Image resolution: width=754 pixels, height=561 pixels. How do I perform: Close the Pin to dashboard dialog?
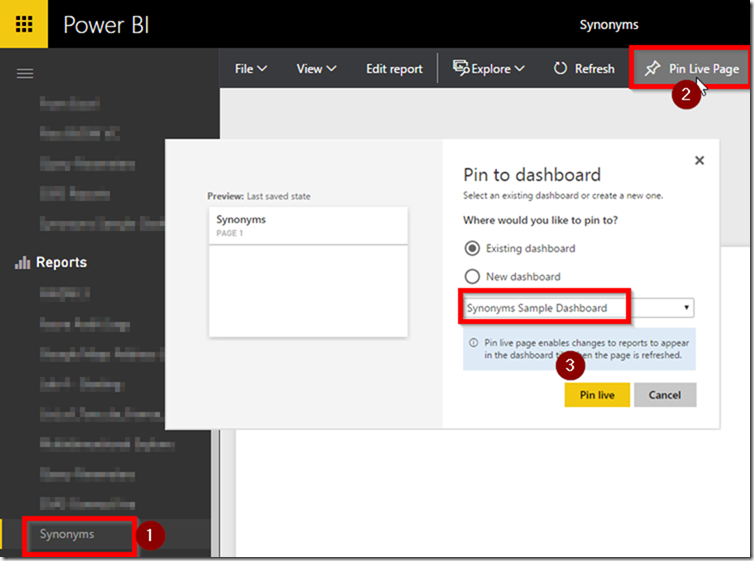pos(700,160)
